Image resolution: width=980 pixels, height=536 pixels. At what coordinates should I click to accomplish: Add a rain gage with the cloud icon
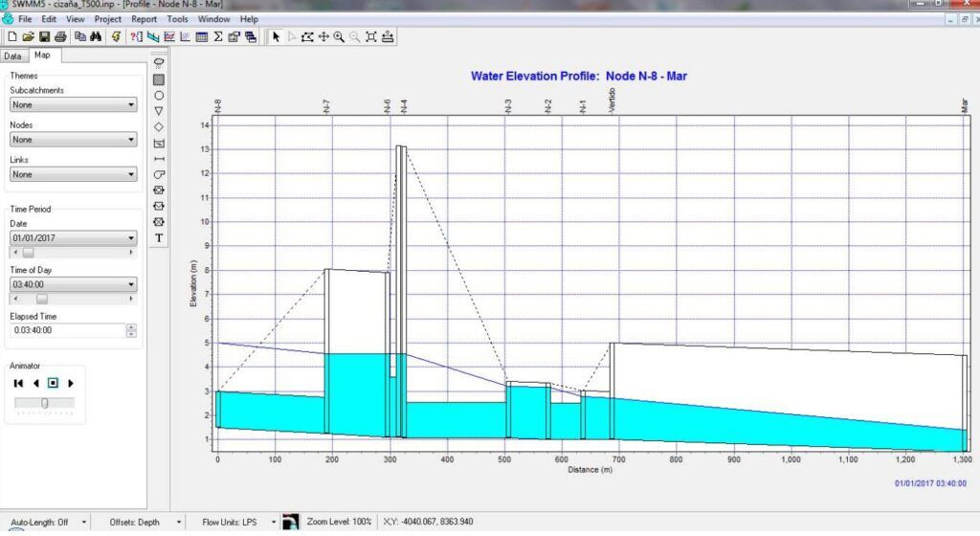[159, 63]
